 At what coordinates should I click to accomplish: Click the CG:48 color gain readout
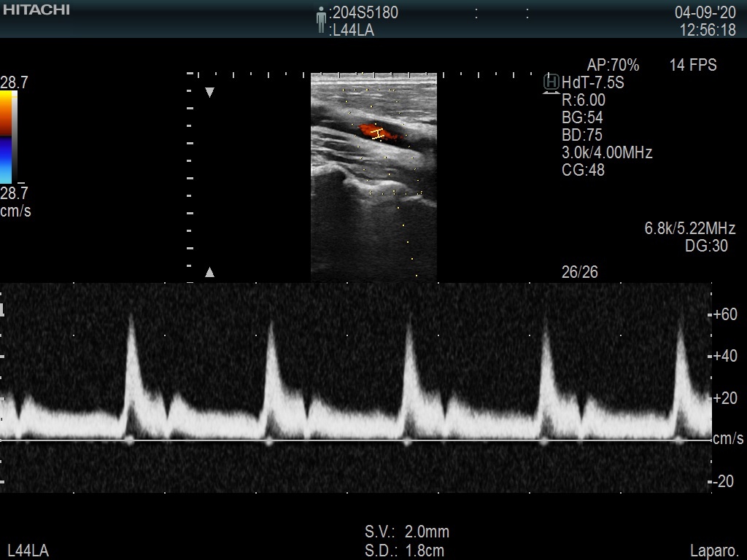click(583, 170)
